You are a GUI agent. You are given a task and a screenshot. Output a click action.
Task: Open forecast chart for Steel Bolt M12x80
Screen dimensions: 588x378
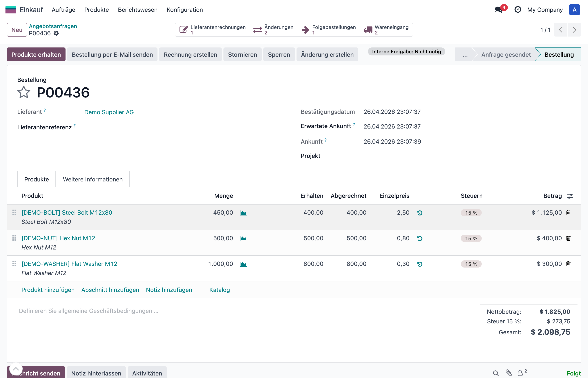[x=243, y=213]
